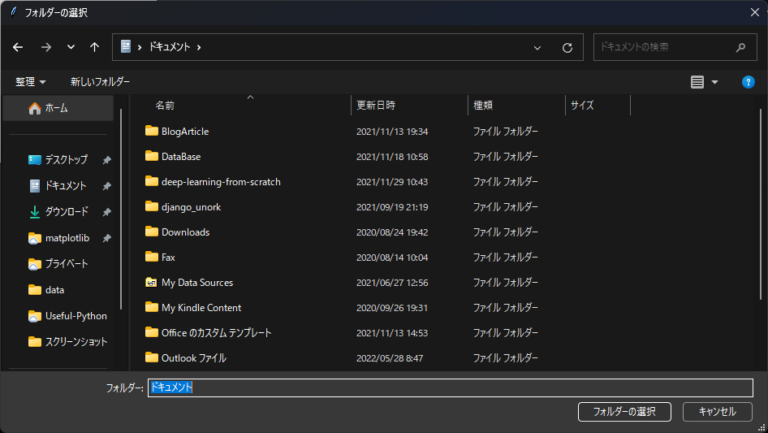Screen dimensions: 768x433
Task: Click the ドキュメントの検索 search field
Action: [x=675, y=47]
